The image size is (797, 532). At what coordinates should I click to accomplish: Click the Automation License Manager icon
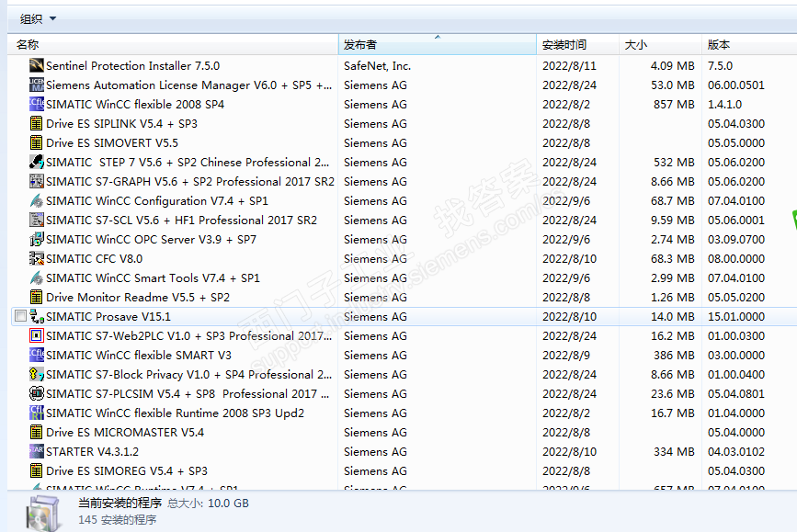point(37,85)
